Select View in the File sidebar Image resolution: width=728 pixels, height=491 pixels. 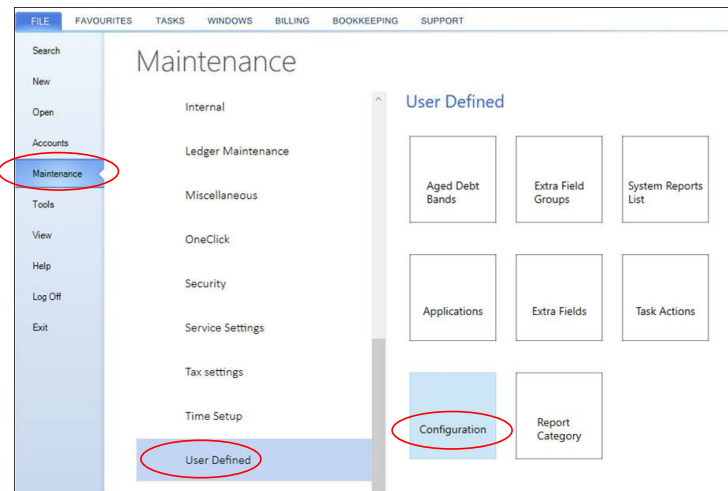pyautogui.click(x=42, y=235)
